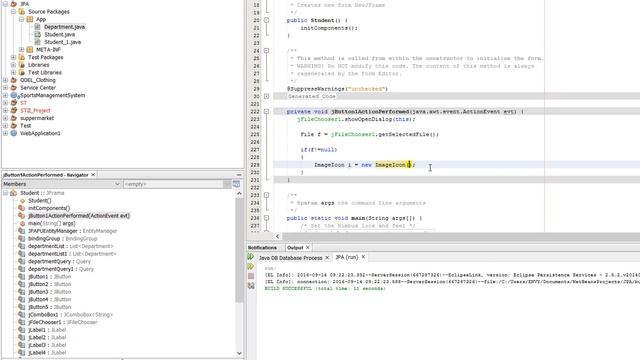This screenshot has height=360, width=640.
Task: Place cursor on line 229 ImageIcon code
Action: point(364,165)
